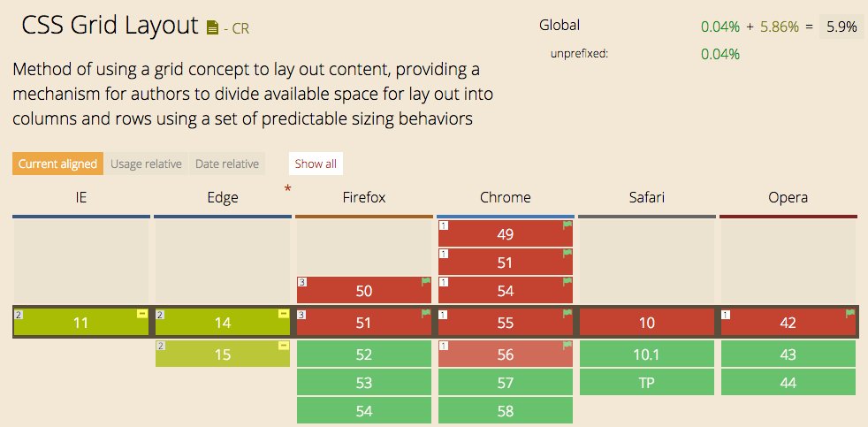Click the green flag on Opera 42

pos(850,313)
